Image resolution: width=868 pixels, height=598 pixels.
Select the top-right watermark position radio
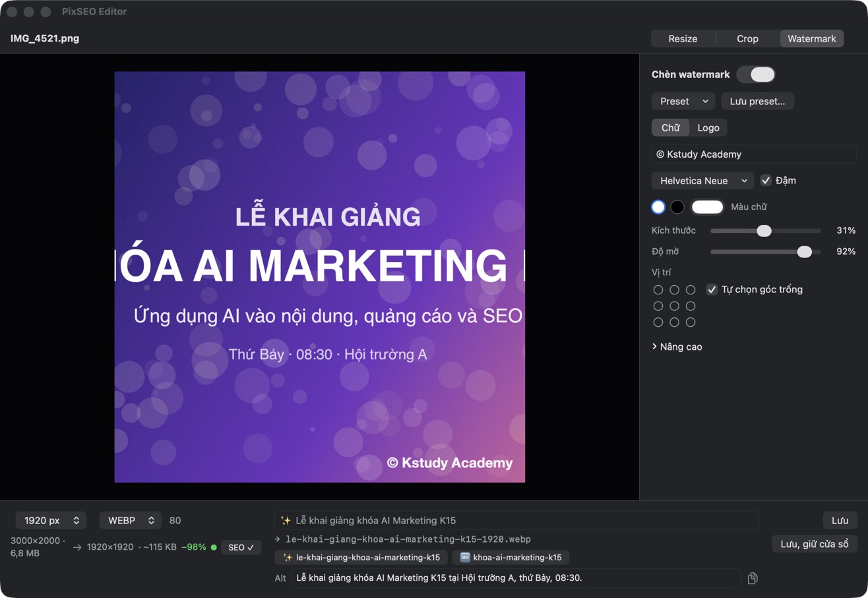click(691, 290)
